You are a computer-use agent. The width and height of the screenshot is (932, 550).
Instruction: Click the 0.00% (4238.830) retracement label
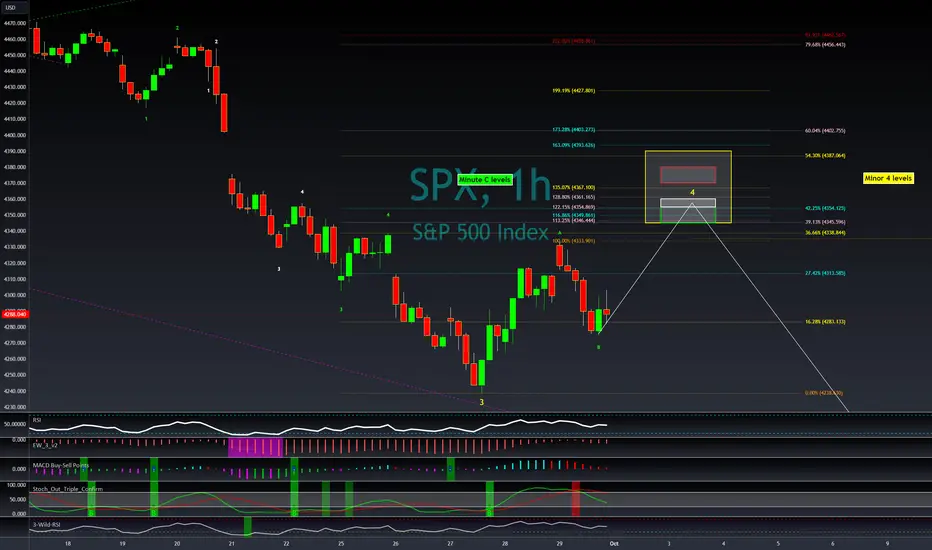(x=824, y=392)
